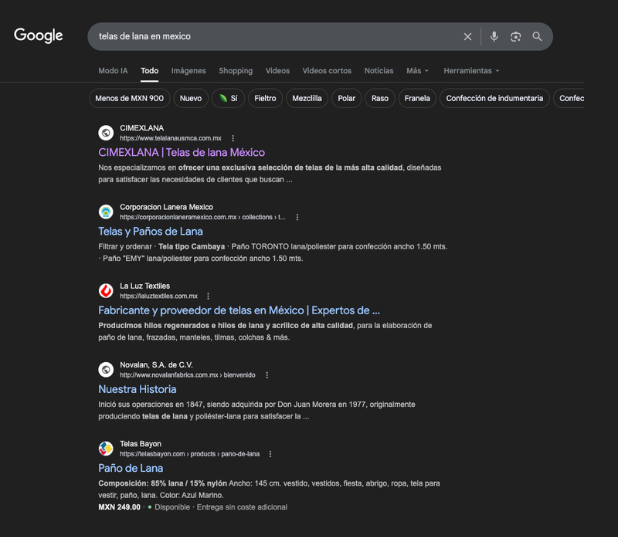618x537 pixels.
Task: Click the Entrega sin coste adicional text
Action: tap(242, 507)
